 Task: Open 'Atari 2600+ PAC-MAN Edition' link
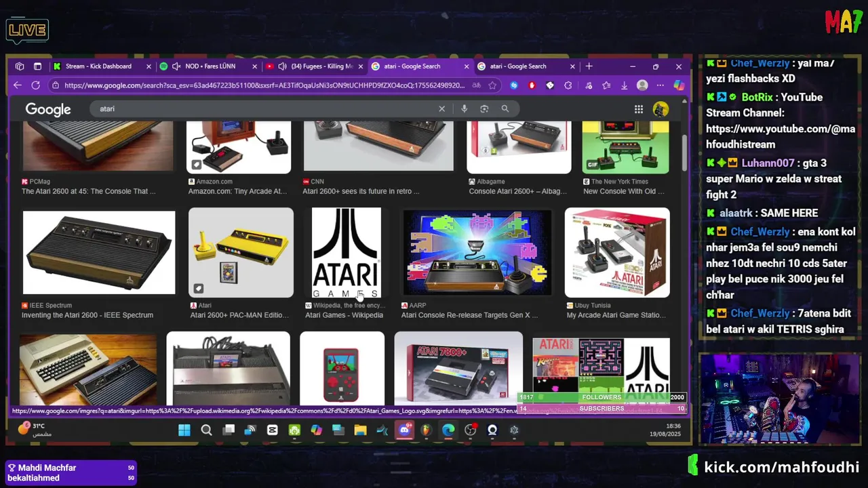click(x=239, y=315)
